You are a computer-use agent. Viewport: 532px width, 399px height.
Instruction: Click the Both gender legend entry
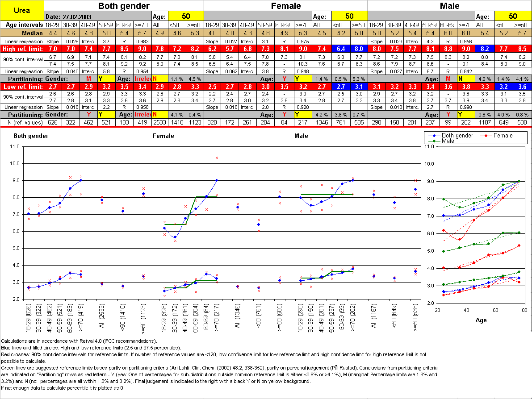pos(451,136)
